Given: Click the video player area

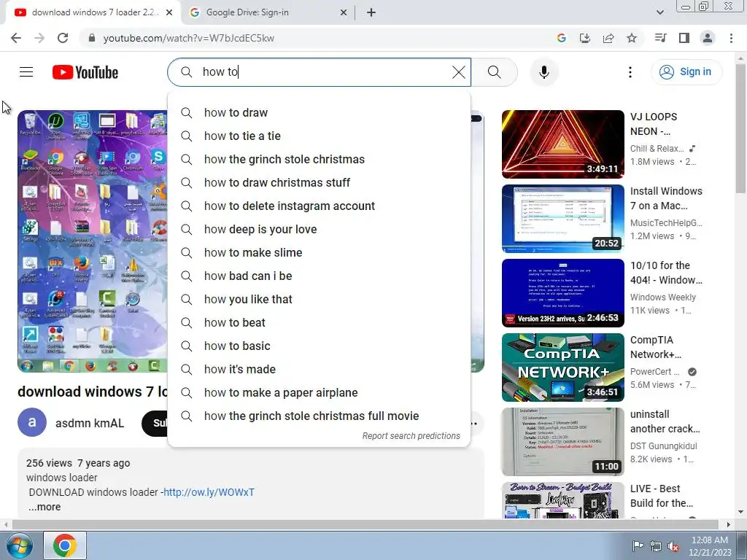Looking at the screenshot, I should tap(93, 241).
